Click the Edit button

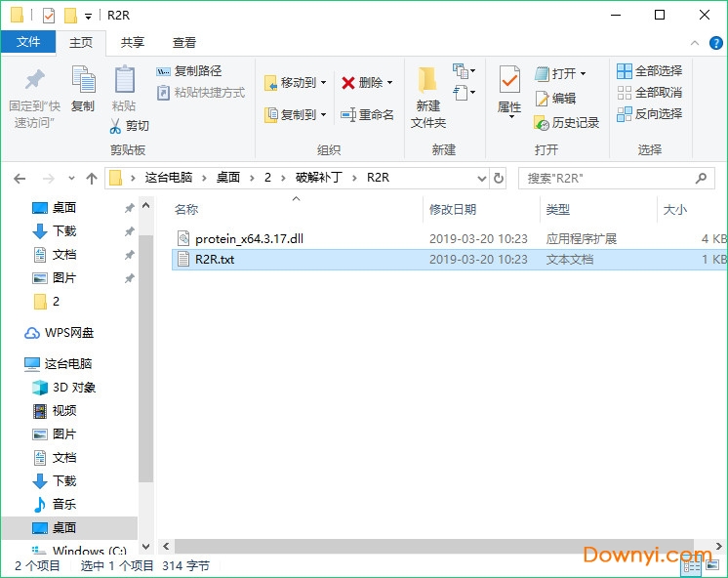(555, 98)
